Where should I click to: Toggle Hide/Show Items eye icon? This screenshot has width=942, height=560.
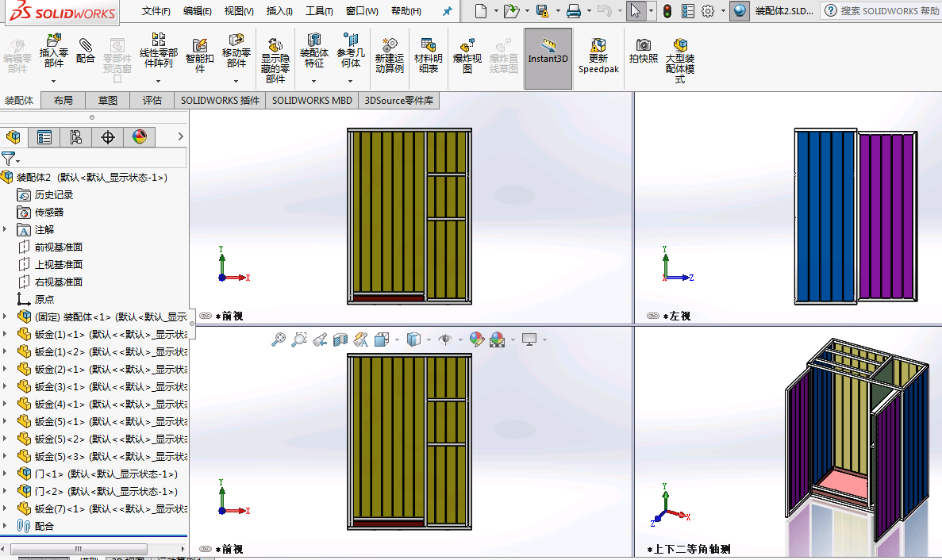click(x=444, y=339)
